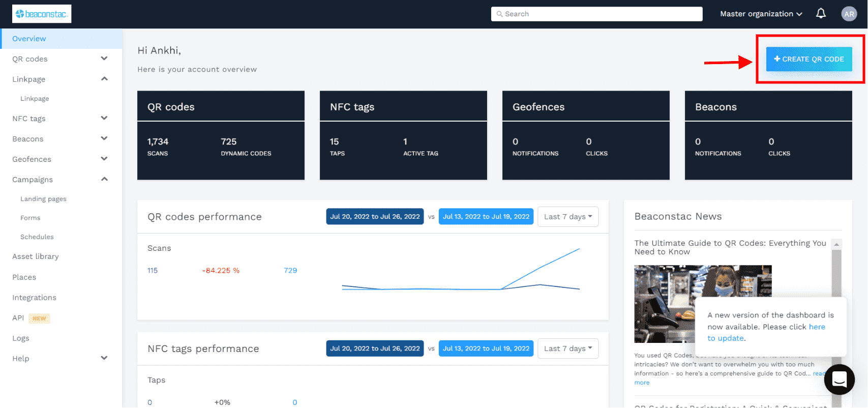Screen dimensions: 868x408
Task: Click the 725 dynamic codes value
Action: pyautogui.click(x=229, y=142)
